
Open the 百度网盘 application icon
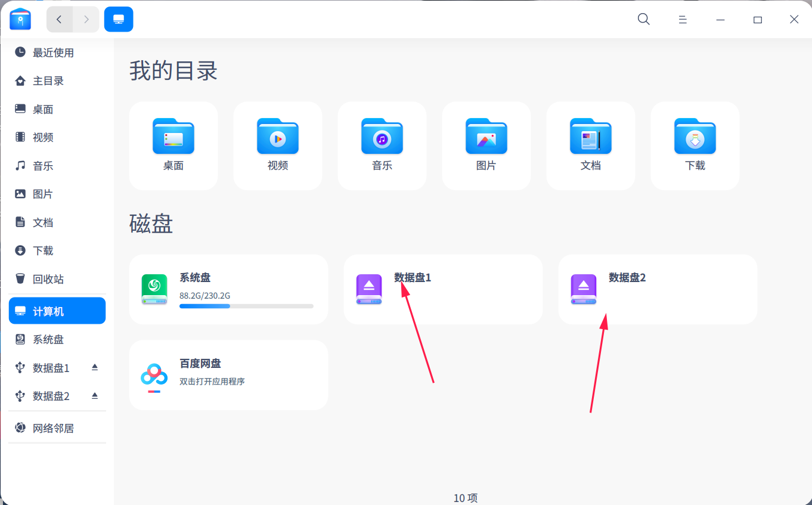(x=154, y=375)
